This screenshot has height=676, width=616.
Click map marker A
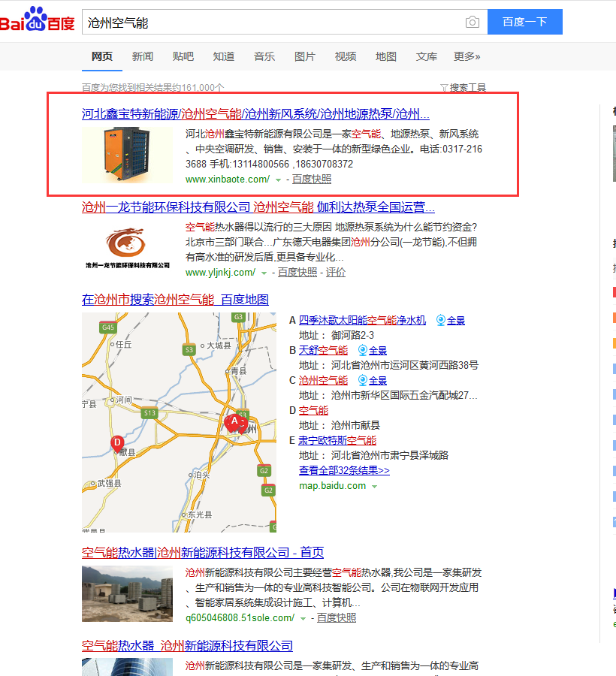234,422
